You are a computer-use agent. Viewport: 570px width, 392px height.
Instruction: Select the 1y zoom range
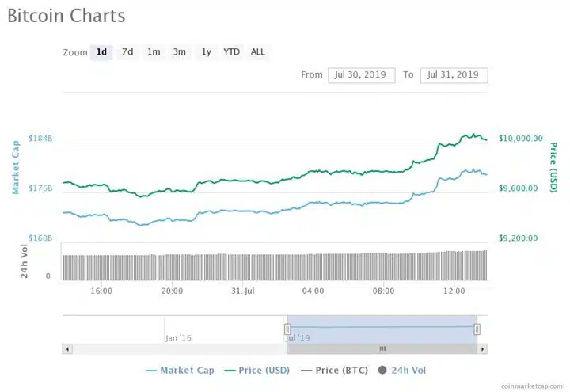pyautogui.click(x=206, y=52)
